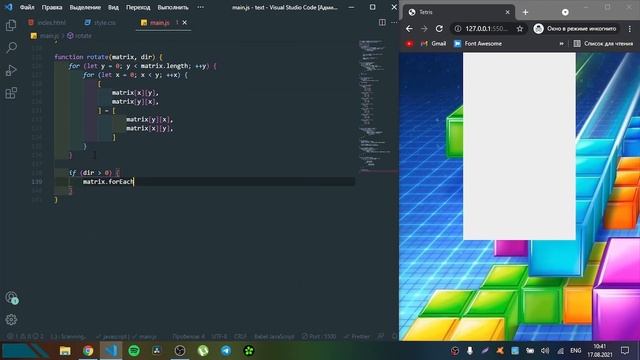Open the YouTube bookmark
Viewport: 640px width, 360px height.
click(x=409, y=44)
